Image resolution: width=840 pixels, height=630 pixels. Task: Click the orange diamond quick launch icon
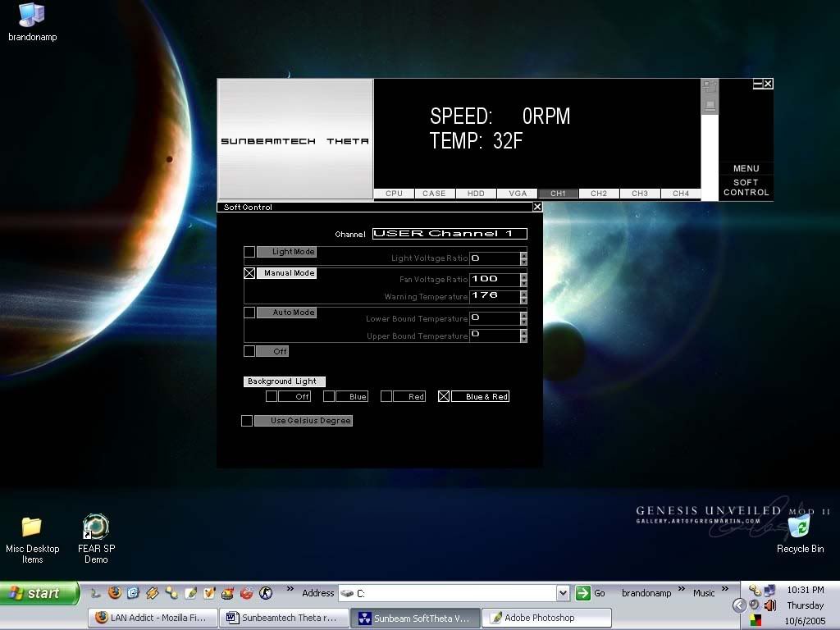click(x=152, y=592)
